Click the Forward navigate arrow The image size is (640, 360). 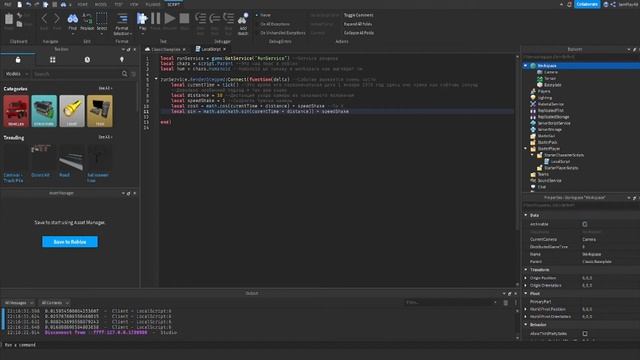[57, 19]
